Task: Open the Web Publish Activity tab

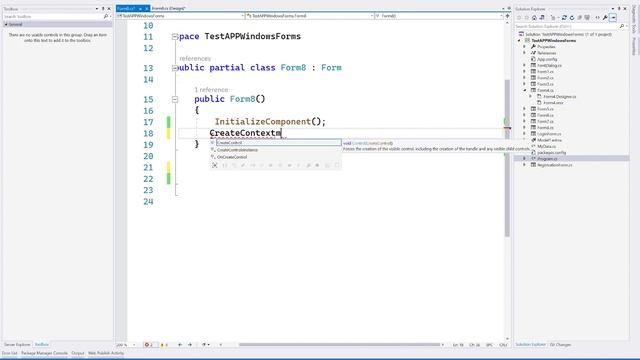Action: (x=106, y=353)
